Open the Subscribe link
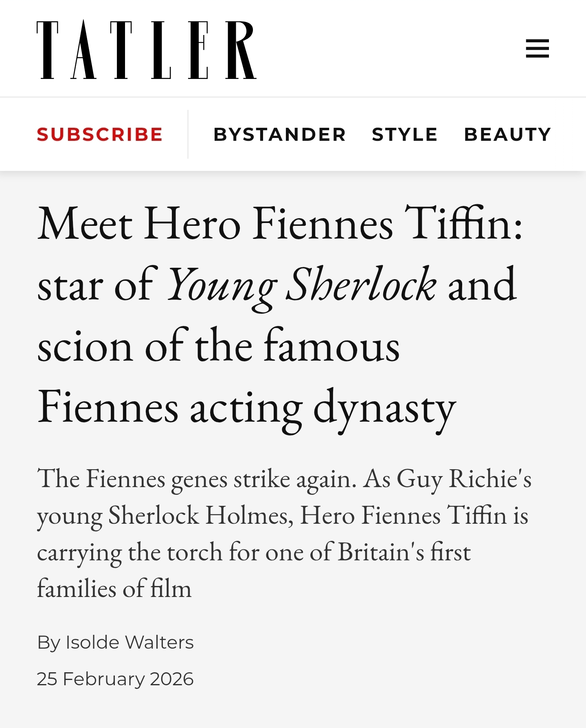Screen dimensions: 586x728 pyautogui.click(x=100, y=134)
